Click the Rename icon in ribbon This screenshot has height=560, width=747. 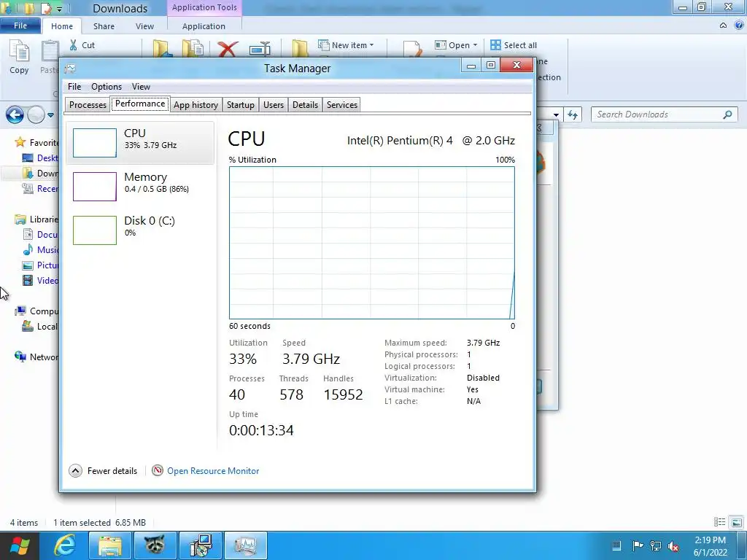pos(260,50)
